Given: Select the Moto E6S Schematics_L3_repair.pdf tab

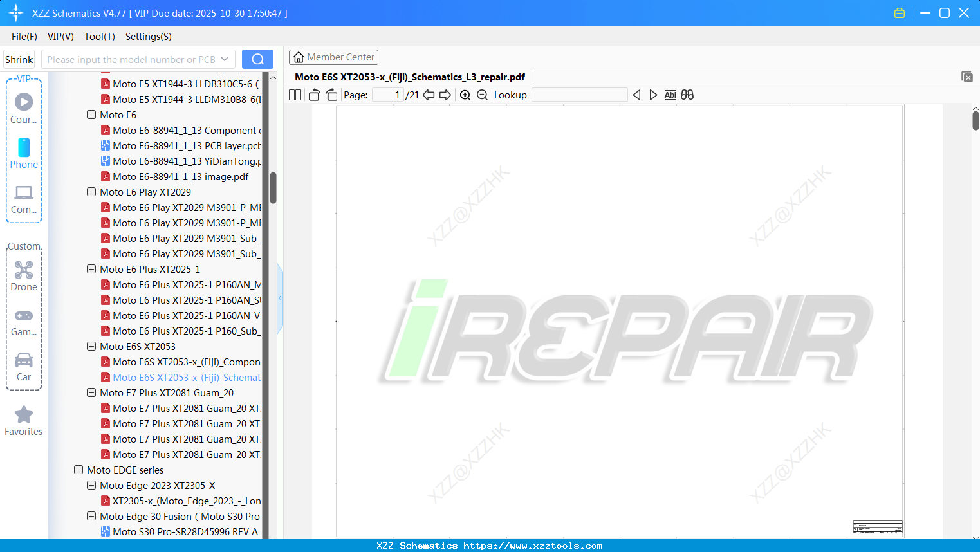Looking at the screenshot, I should tap(410, 77).
